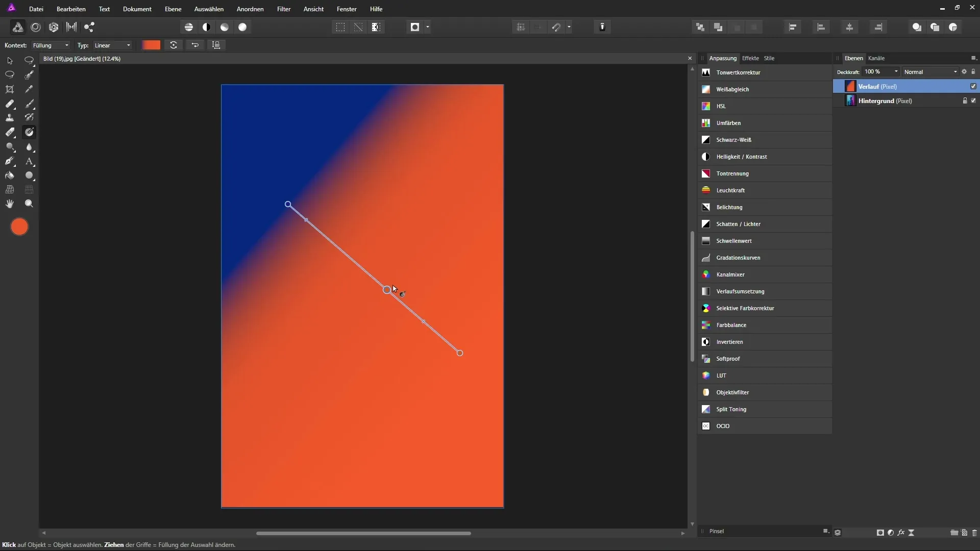This screenshot has width=980, height=551.
Task: Add a Gradationskurven adjustment
Action: click(x=765, y=258)
